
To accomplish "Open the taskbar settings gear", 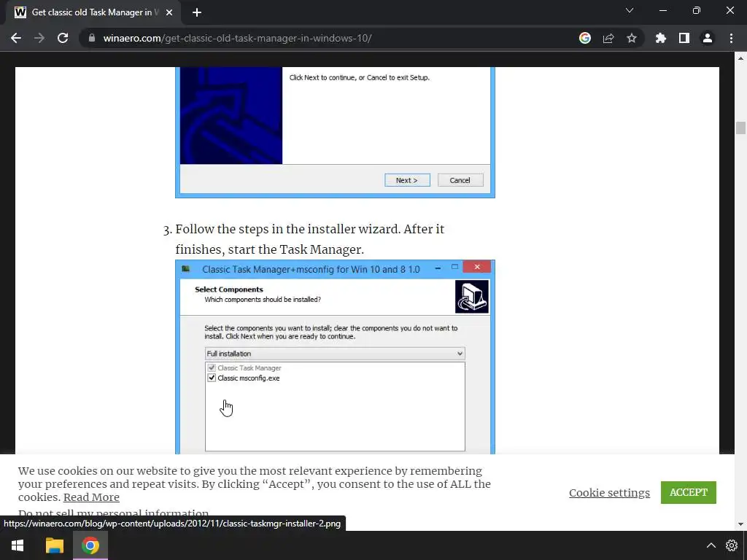I will [x=732, y=545].
